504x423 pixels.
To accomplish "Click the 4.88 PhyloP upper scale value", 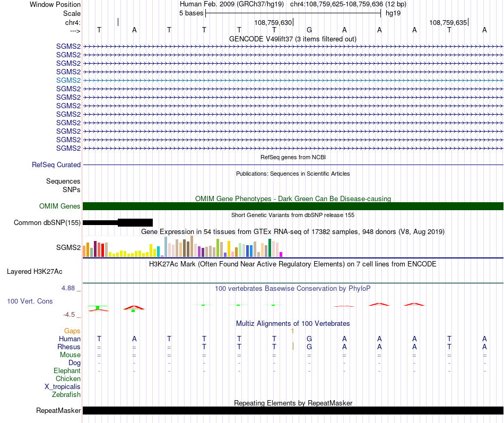I will point(68,288).
